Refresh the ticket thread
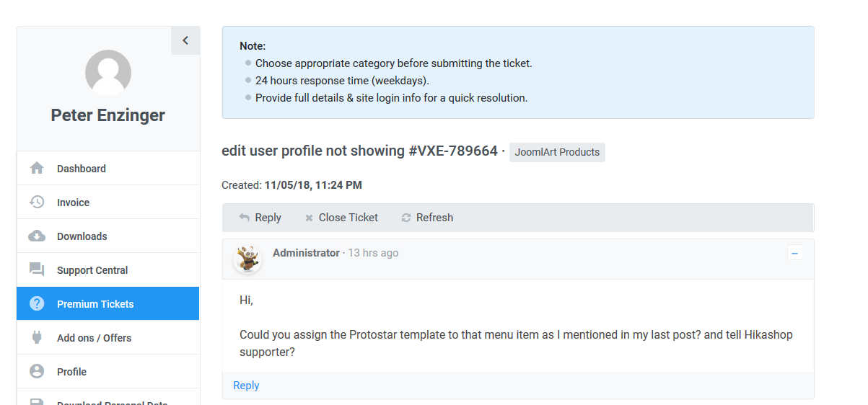 tap(427, 218)
